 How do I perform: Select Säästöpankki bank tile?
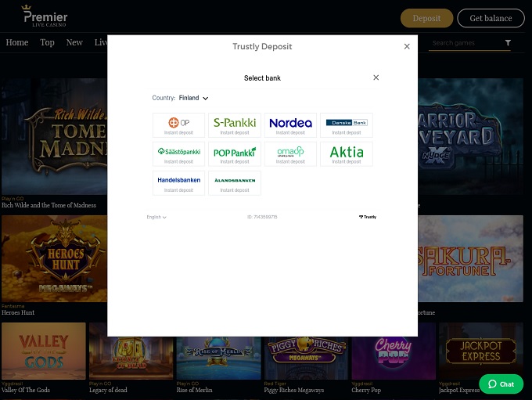(x=178, y=154)
